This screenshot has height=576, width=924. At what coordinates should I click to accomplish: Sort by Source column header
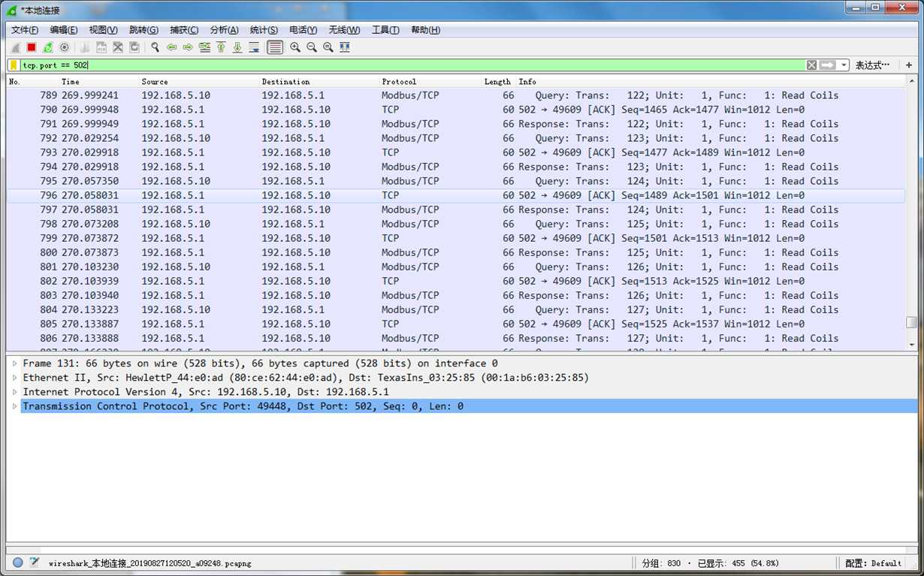(x=200, y=81)
